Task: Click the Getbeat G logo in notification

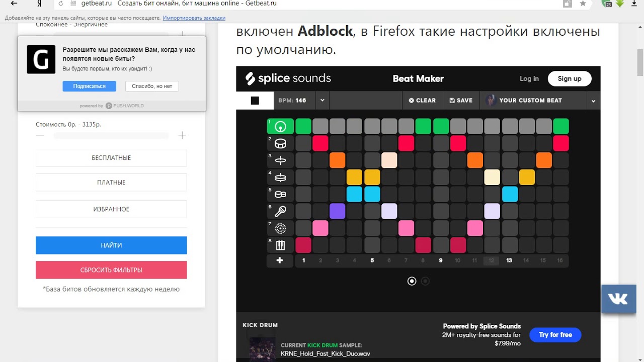Action: tap(41, 59)
